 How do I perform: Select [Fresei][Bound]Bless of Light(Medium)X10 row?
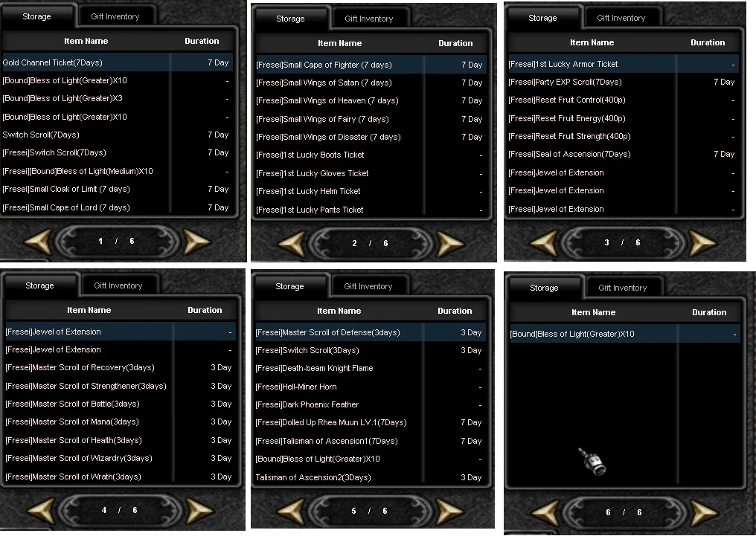(x=118, y=171)
